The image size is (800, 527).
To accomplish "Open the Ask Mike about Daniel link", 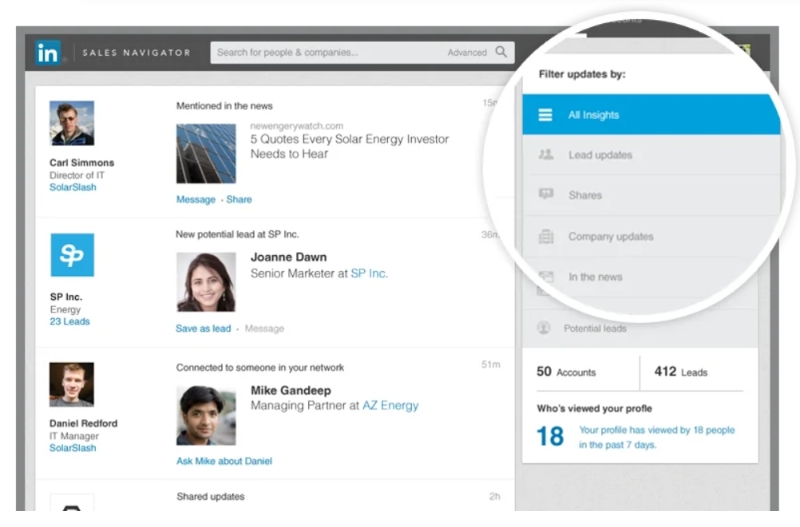I will (x=224, y=461).
